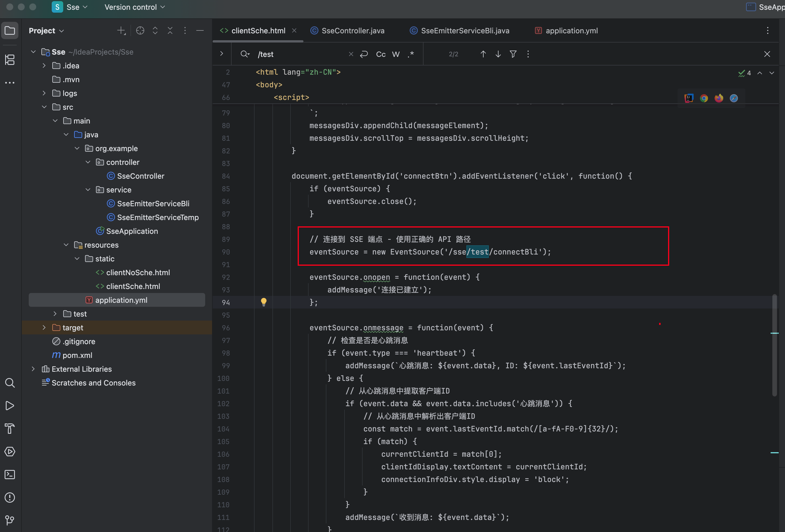Enable Regex (.*) search option
Screen dimensions: 785x532
411,54
